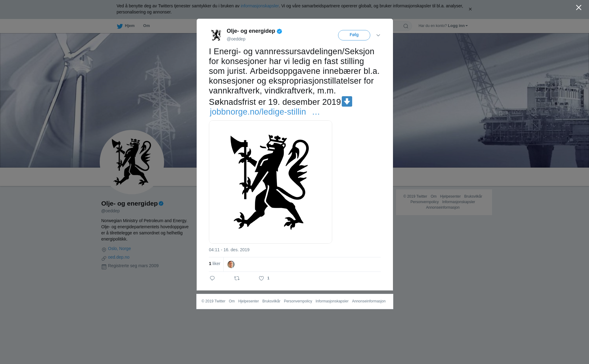589x364 pixels.
Task: Like the tweet with the heart icon
Action: pyautogui.click(x=261, y=278)
